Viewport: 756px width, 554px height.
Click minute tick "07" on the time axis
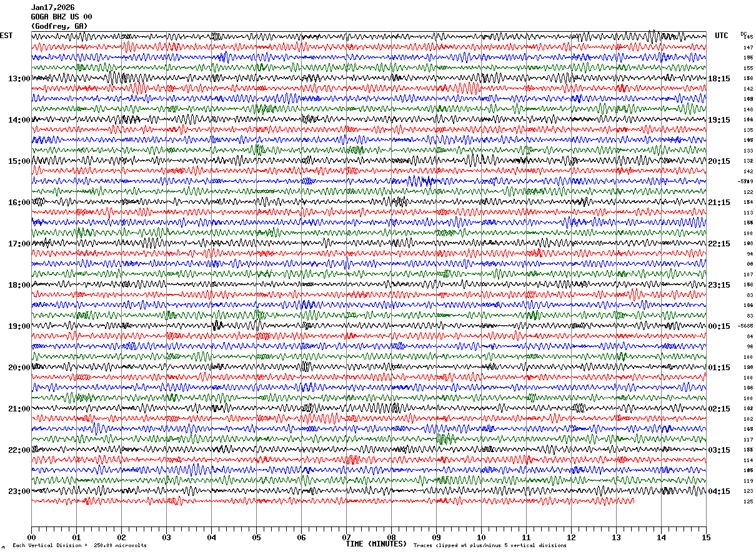tap(346, 537)
